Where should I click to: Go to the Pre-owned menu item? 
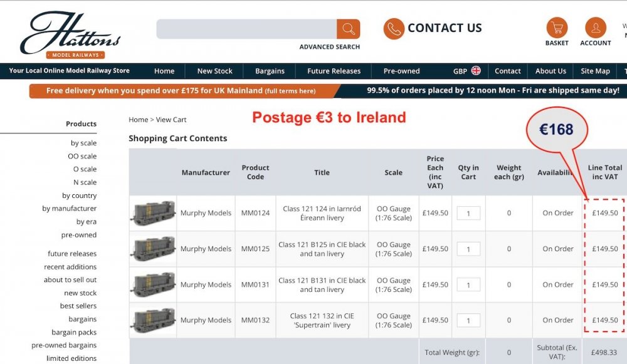tap(401, 71)
